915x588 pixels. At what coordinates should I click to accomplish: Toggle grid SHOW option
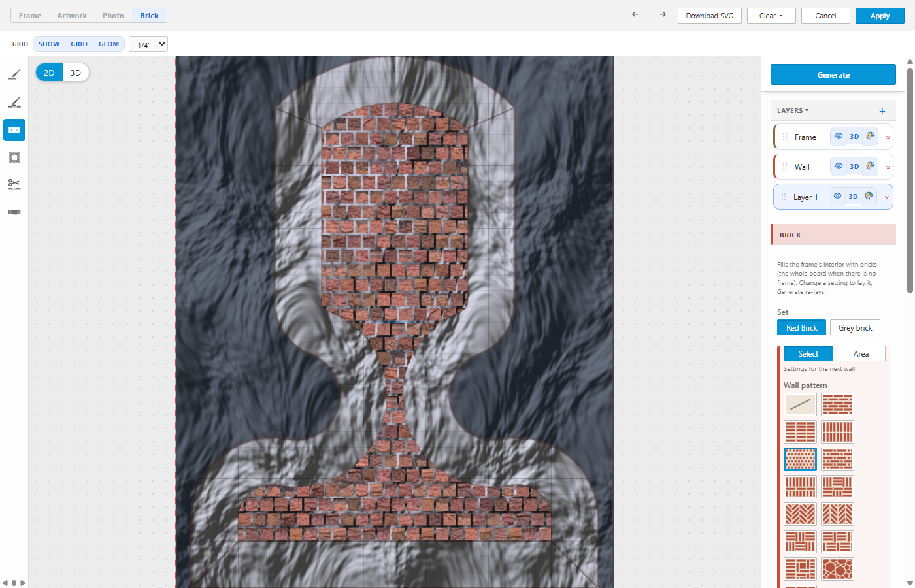[49, 44]
